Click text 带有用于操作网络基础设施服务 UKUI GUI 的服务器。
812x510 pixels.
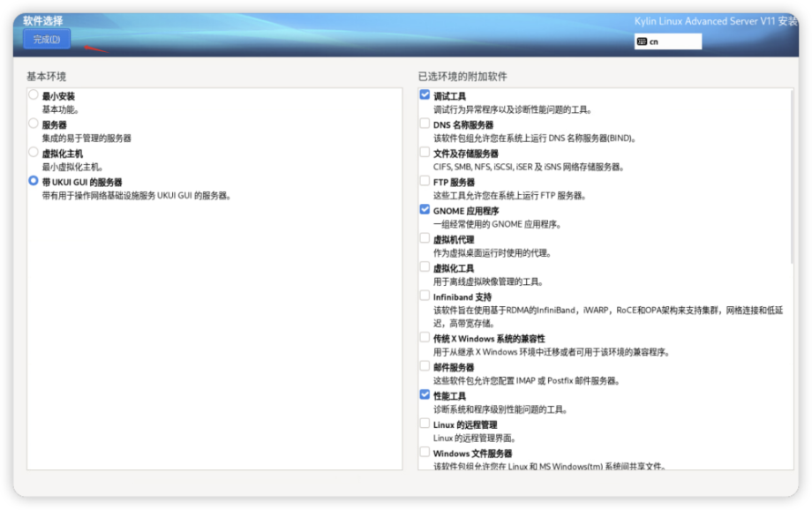coord(137,196)
